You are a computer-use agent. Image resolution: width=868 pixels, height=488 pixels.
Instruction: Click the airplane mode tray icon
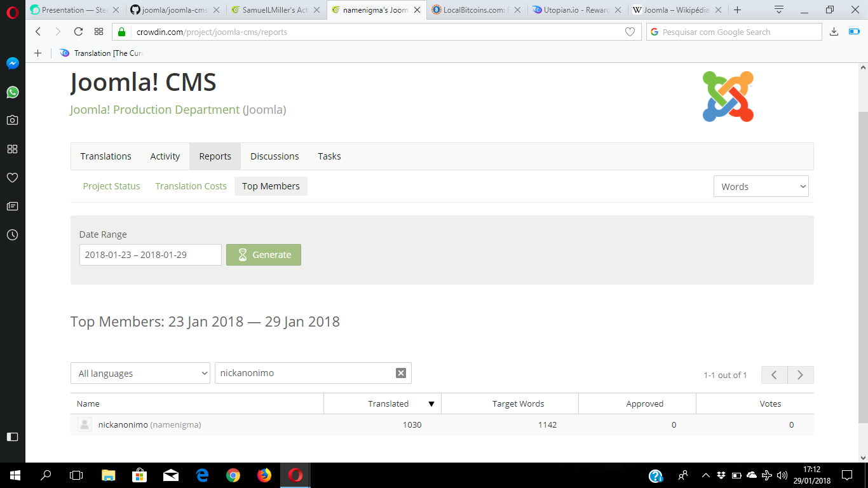click(767, 475)
